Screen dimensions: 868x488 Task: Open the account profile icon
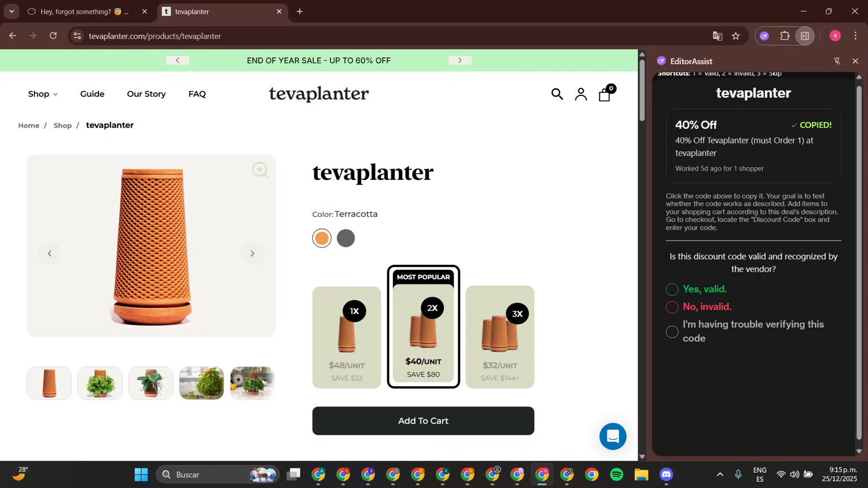tap(581, 94)
